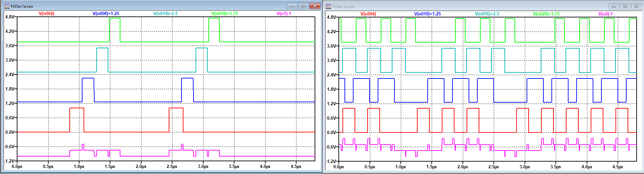Click -1.2V axis label in left plot

[9, 161]
